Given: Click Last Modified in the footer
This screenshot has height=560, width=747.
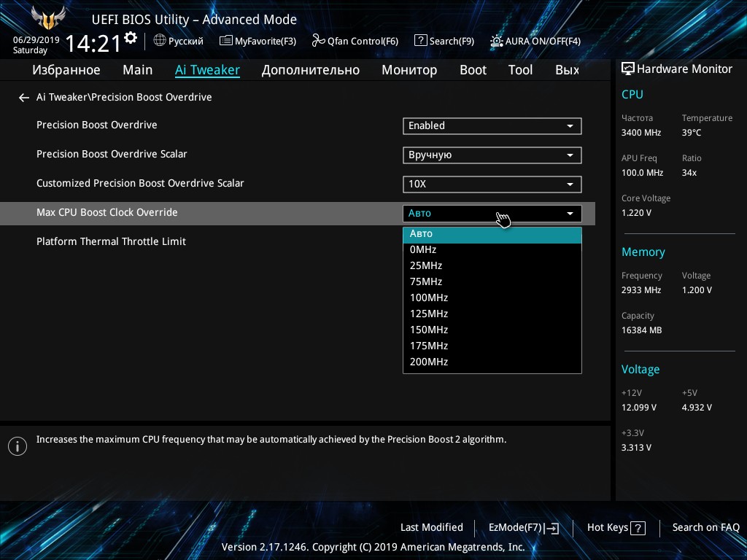Looking at the screenshot, I should click(432, 527).
